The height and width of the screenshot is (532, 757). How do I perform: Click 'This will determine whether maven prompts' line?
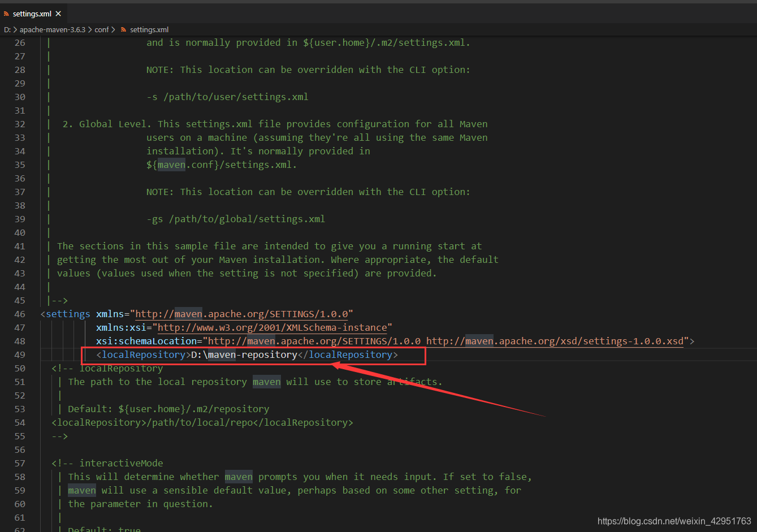pos(300,477)
